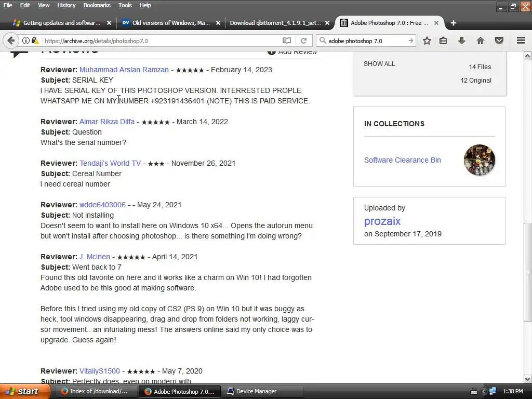Minimize the Firefox window
Viewport: 532px width, 399px height.
(501, 6)
